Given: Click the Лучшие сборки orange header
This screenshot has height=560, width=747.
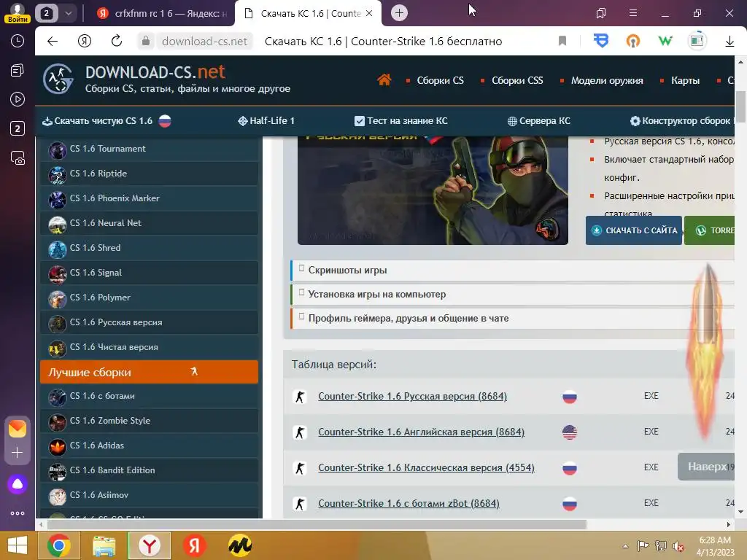Looking at the screenshot, I should [x=149, y=372].
